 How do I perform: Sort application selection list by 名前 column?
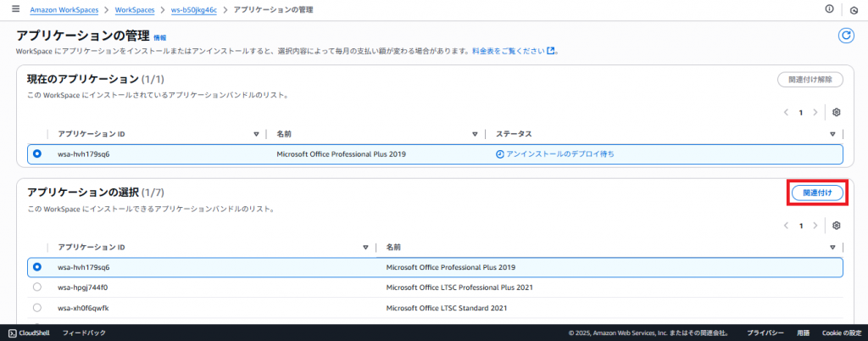point(832,247)
